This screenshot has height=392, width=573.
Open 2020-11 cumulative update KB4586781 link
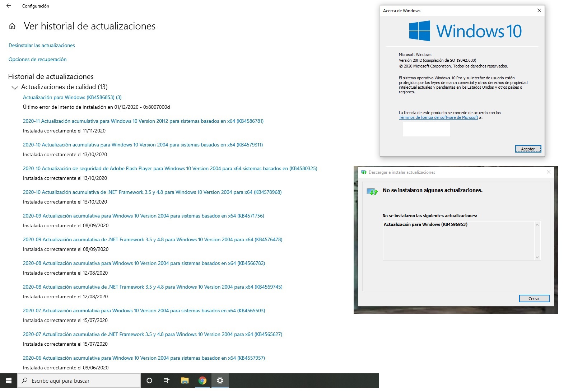pyautogui.click(x=143, y=121)
